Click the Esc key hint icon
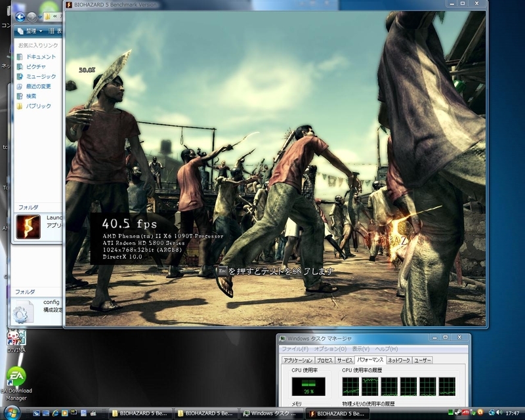This screenshot has width=525, height=420. click(x=222, y=270)
